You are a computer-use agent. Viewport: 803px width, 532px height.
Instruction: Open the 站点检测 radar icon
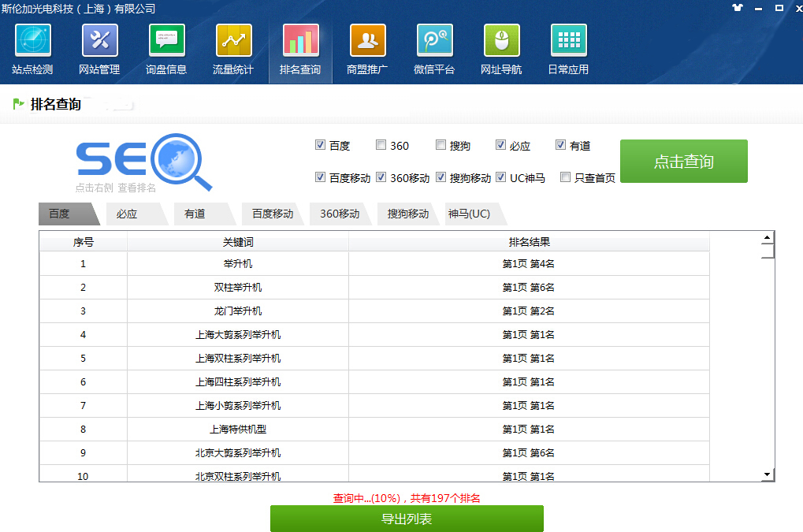[33, 40]
